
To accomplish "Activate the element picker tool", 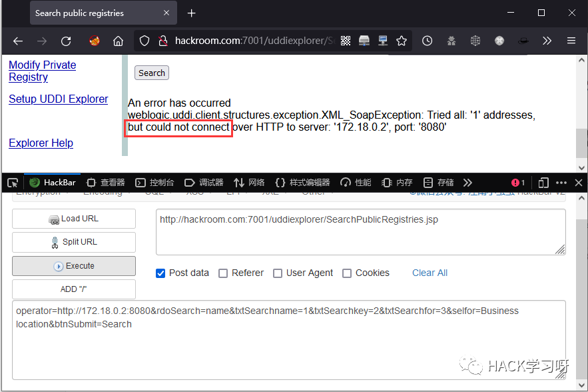I will pos(13,183).
